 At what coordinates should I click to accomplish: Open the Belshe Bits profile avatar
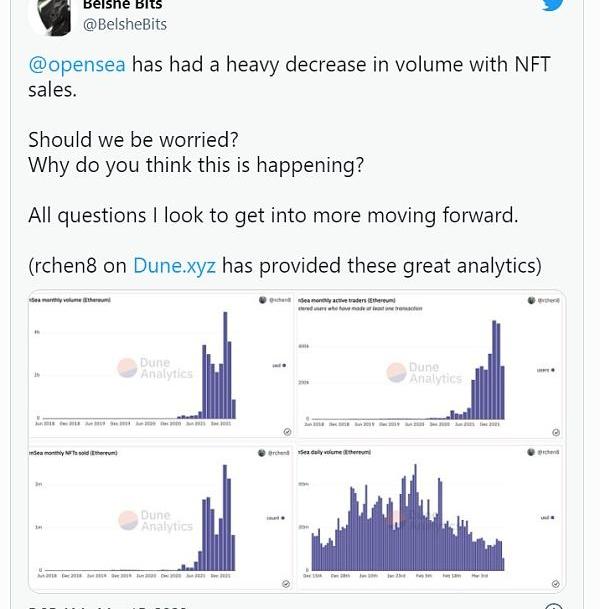50,16
